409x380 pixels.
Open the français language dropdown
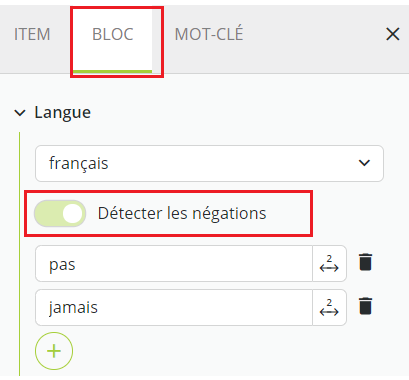209,163
